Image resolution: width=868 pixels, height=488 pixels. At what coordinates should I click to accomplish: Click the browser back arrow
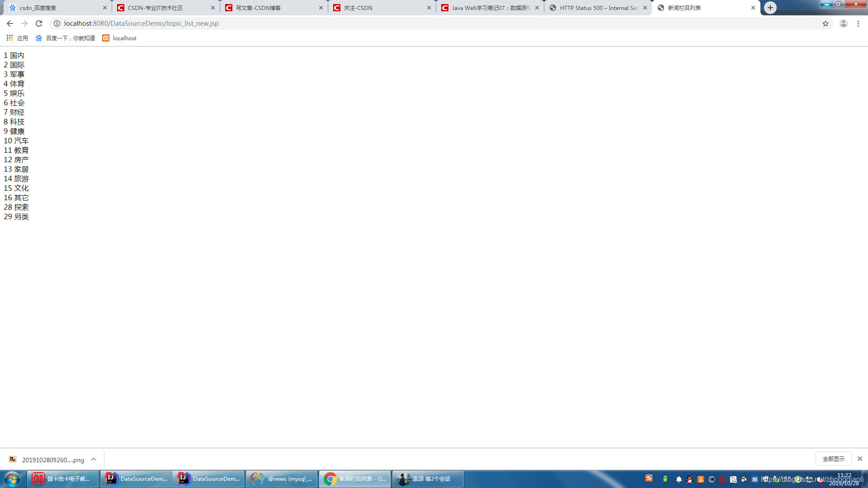(9, 23)
